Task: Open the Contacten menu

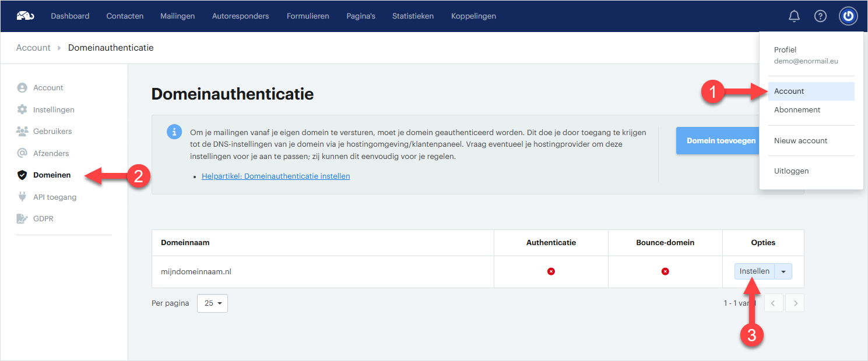Action: coord(125,16)
